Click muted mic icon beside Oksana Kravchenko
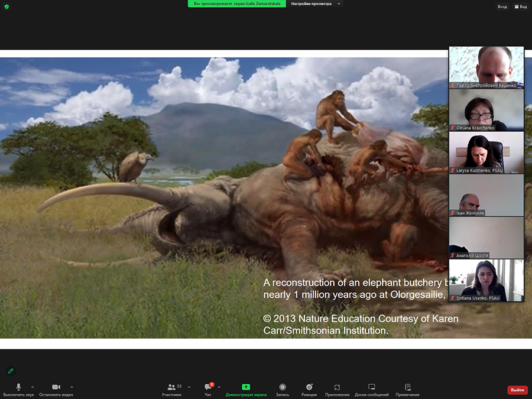Viewport: 532px width, 399px height. 453,128
